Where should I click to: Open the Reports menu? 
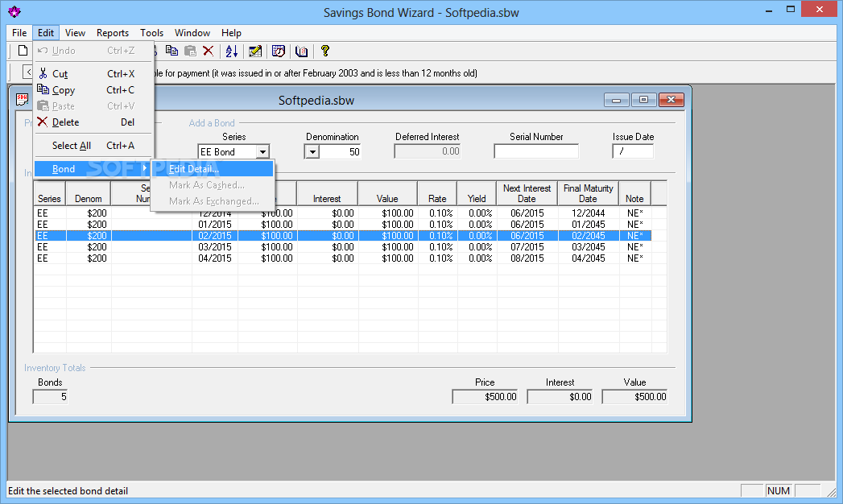[113, 33]
